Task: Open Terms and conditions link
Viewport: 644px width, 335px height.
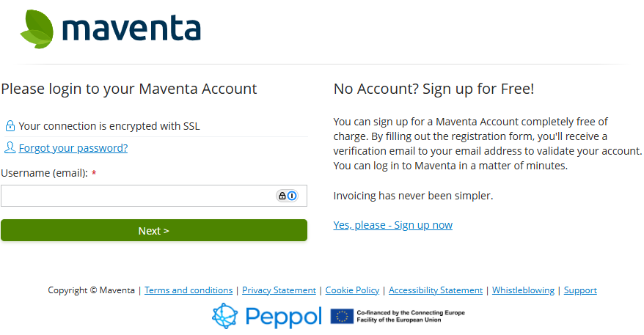Action: tap(189, 290)
